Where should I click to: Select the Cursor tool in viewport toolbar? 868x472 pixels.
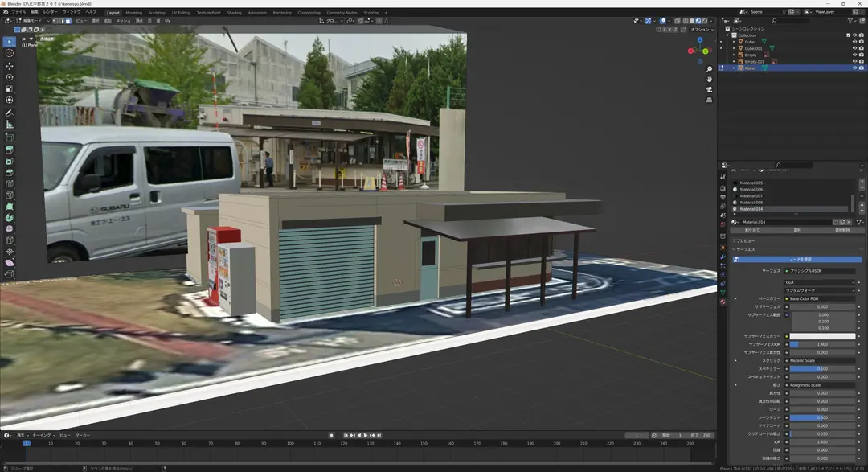click(10, 53)
